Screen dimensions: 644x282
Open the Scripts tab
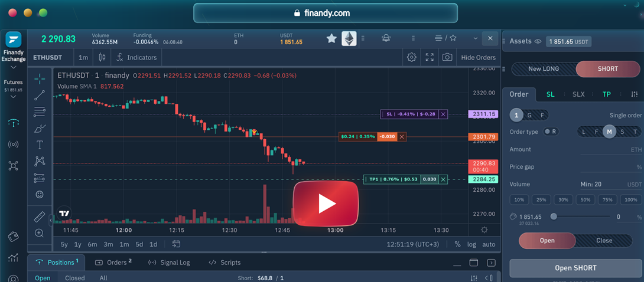coord(225,263)
